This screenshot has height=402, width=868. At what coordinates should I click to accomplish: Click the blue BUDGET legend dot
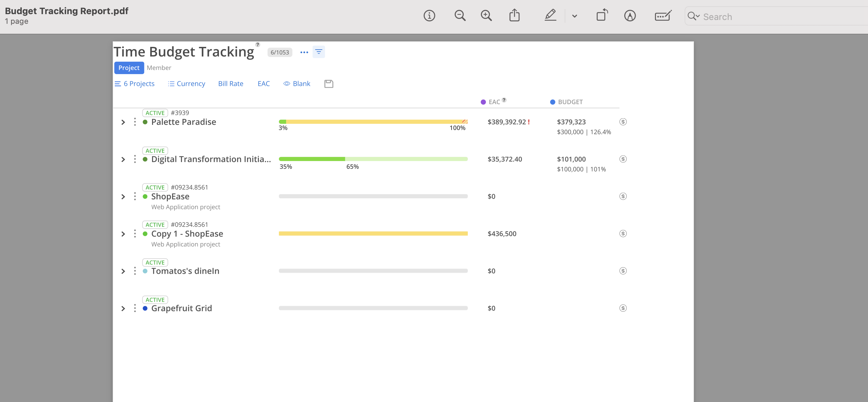553,102
